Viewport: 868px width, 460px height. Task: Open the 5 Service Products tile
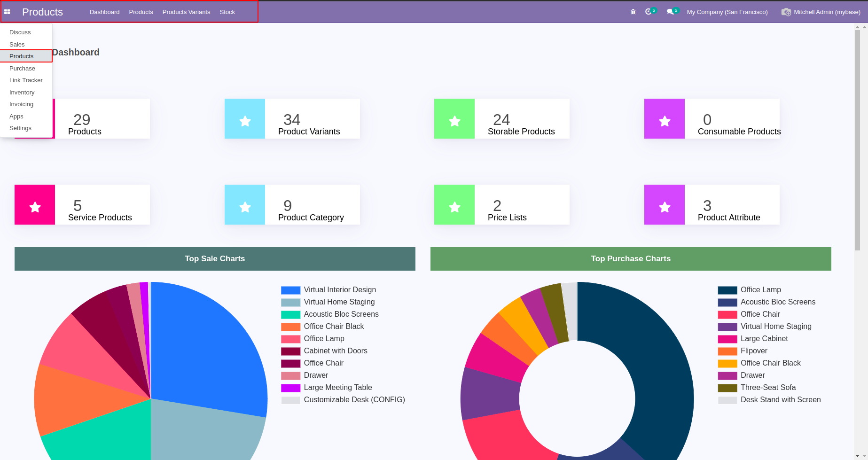(82, 204)
